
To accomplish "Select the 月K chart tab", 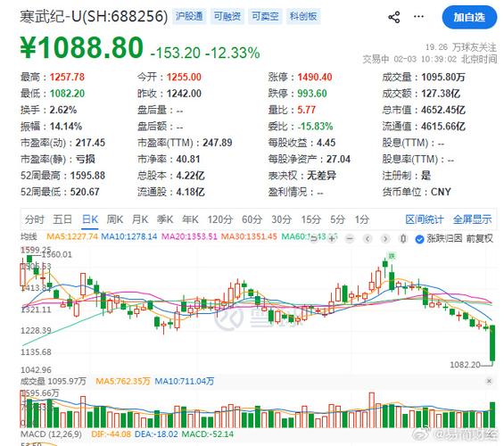I will coord(140,219).
